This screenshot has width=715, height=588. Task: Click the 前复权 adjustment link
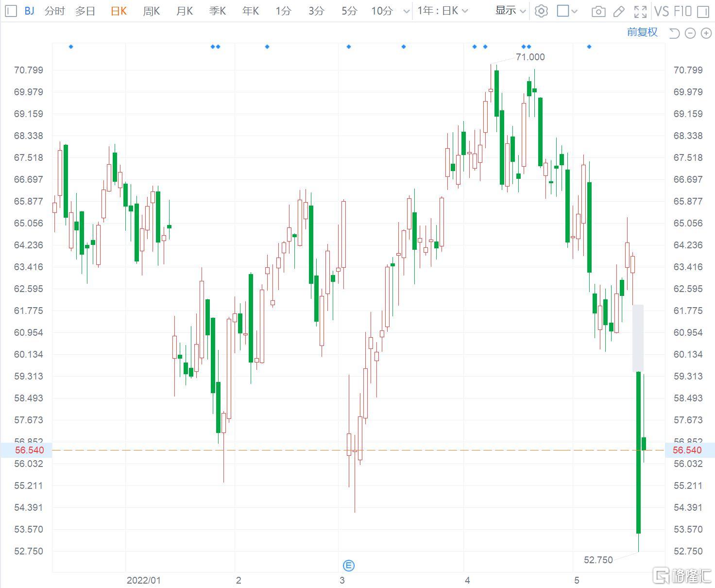(x=642, y=32)
